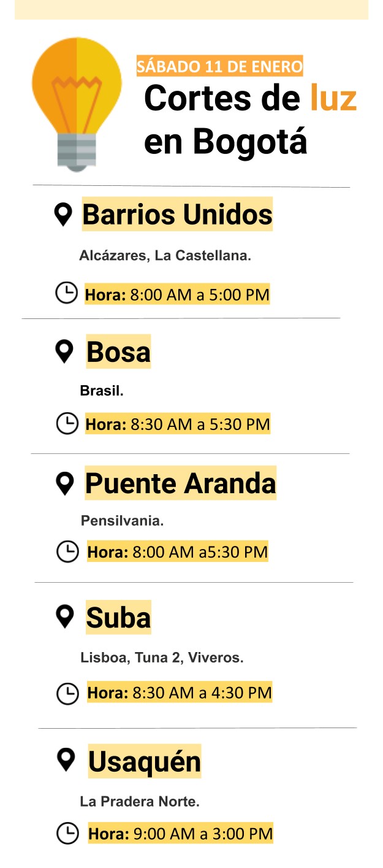Viewport: 383px width, 868px height.
Task: Click the location pin beside Puente Aranda
Action: (64, 484)
